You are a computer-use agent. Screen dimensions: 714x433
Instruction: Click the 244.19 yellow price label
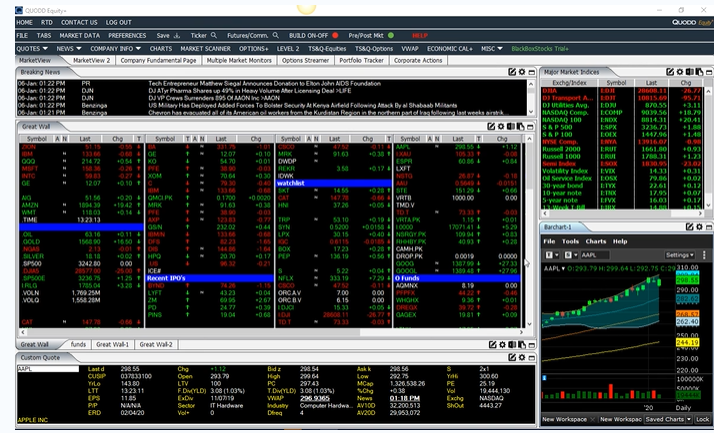tap(688, 342)
